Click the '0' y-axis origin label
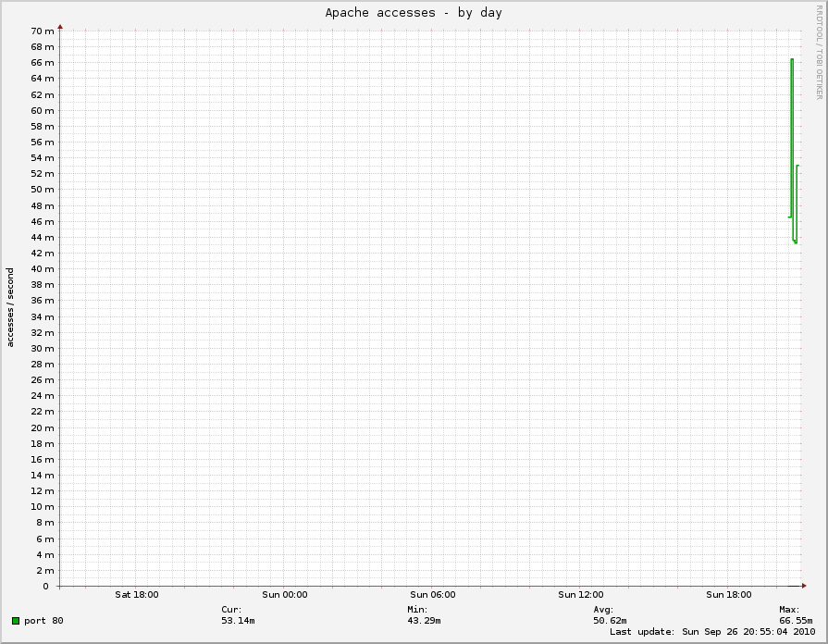 pos(46,586)
